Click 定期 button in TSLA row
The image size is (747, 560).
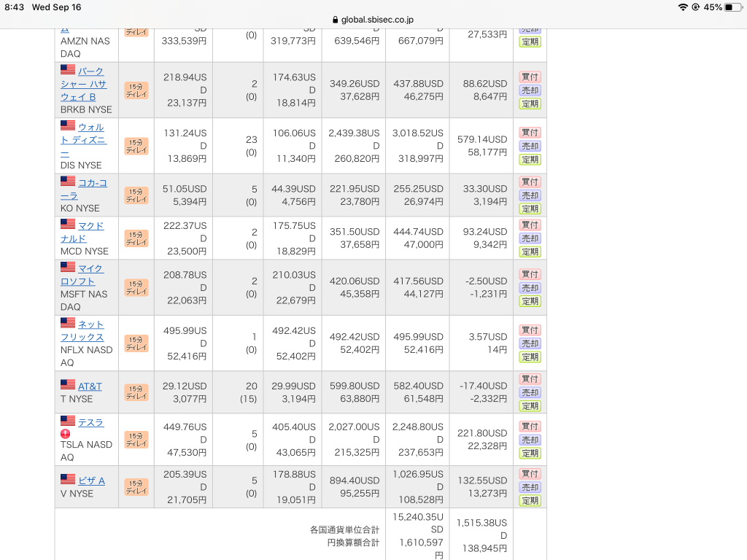[x=530, y=454]
